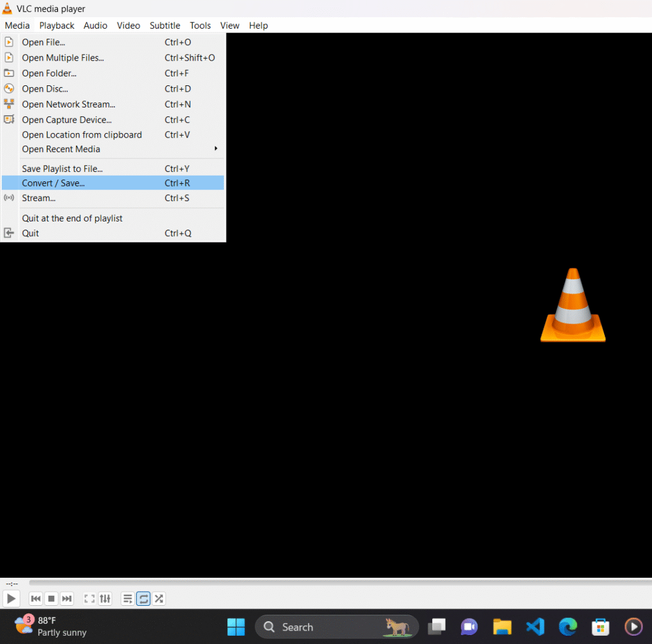Close the open Media menu header

point(17,25)
